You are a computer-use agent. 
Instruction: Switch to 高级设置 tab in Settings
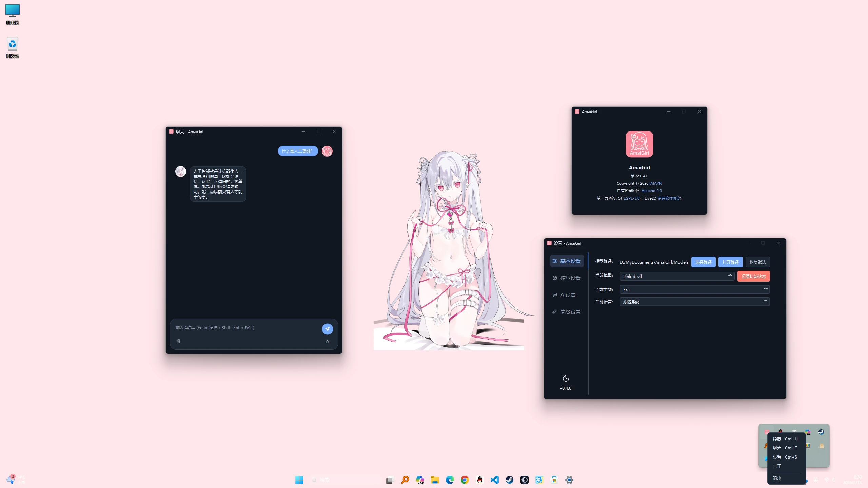567,312
